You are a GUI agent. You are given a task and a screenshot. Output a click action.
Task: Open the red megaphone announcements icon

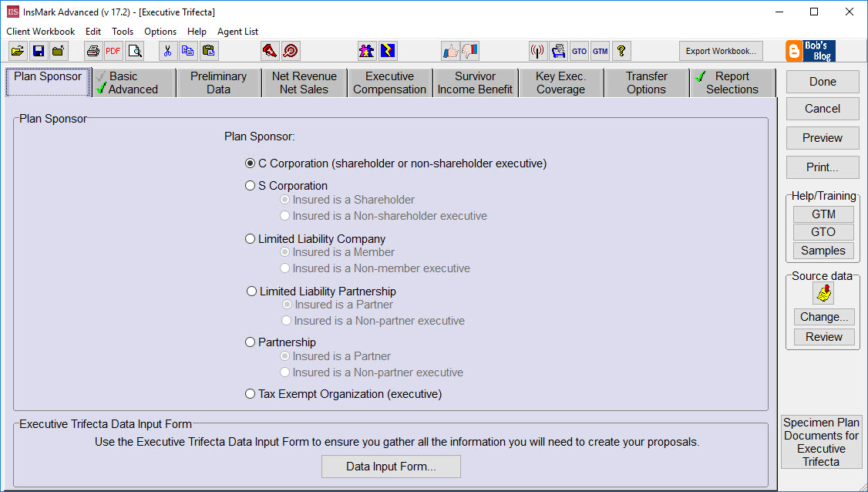point(271,50)
